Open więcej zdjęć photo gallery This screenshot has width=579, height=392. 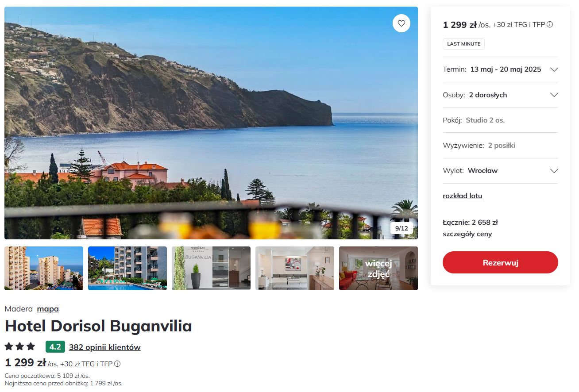click(378, 268)
